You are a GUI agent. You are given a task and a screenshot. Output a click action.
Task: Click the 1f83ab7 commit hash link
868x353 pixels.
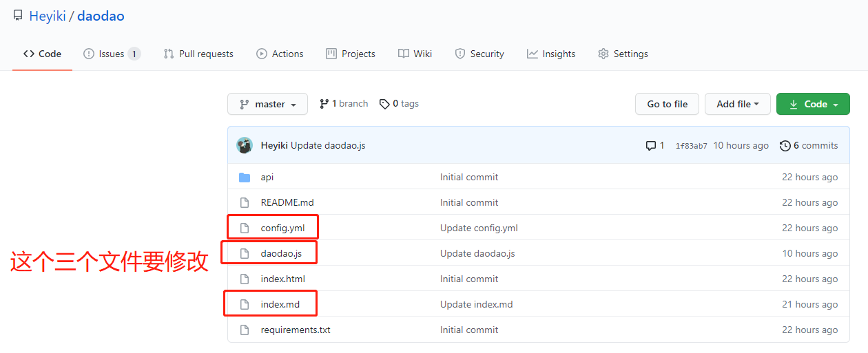tap(691, 146)
